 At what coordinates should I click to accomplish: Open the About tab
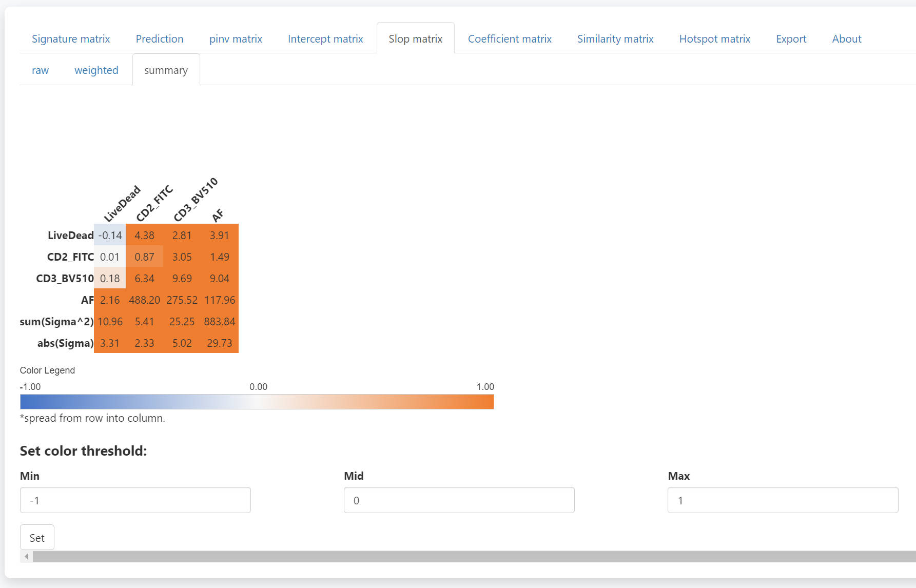846,39
